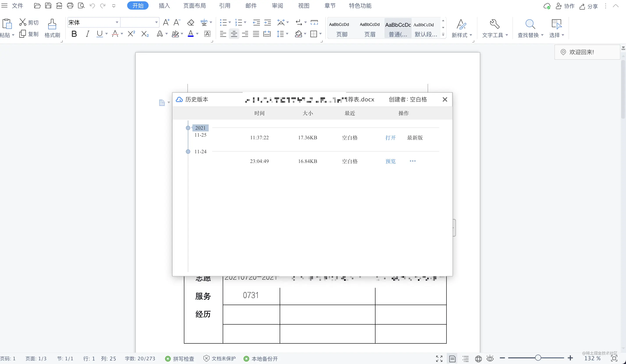This screenshot has height=364, width=626.
Task: Apply superscript X² formatting
Action: tap(131, 34)
